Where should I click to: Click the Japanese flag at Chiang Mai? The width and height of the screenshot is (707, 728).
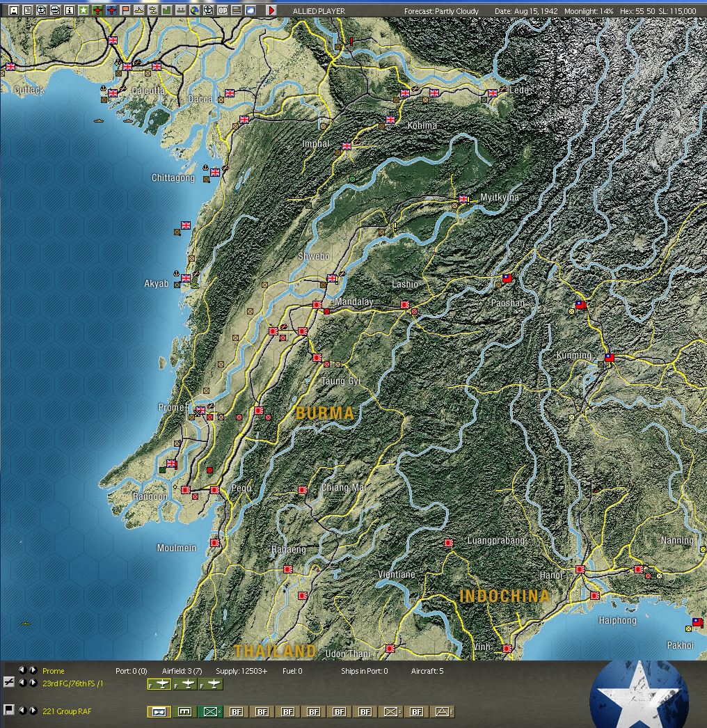click(302, 489)
